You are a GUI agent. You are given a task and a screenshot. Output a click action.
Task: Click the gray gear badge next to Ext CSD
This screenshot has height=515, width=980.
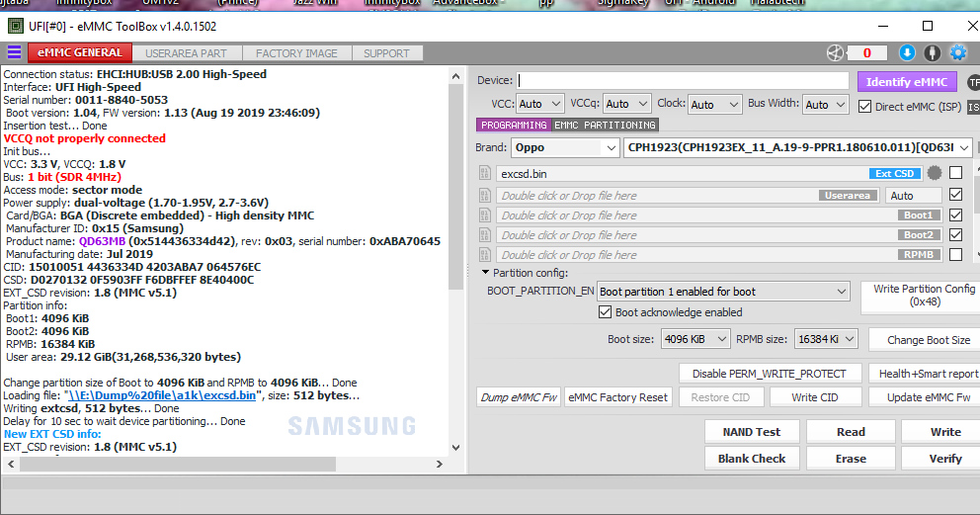(935, 173)
